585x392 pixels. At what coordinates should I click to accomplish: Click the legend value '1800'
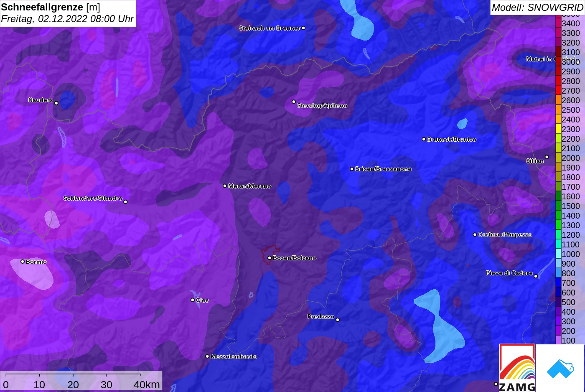coord(570,177)
